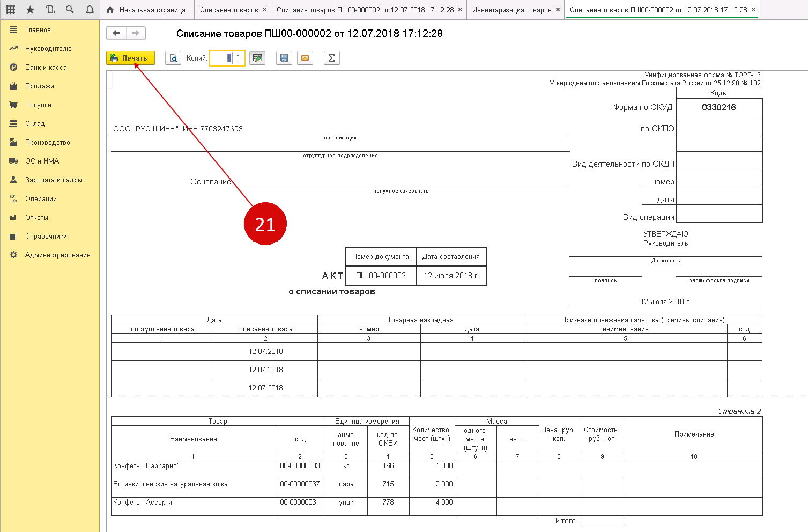Click the Справочники books icon
Viewport: 808px width, 532px height.
[x=13, y=237]
